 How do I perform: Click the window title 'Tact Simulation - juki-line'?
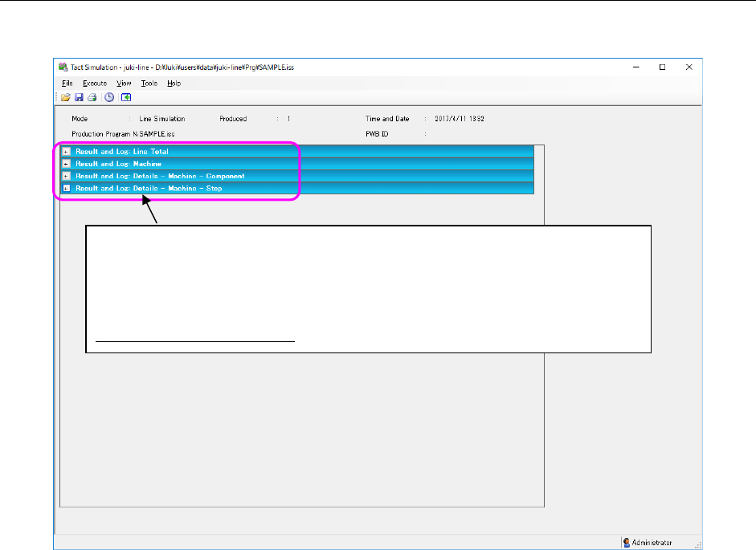click(110, 67)
